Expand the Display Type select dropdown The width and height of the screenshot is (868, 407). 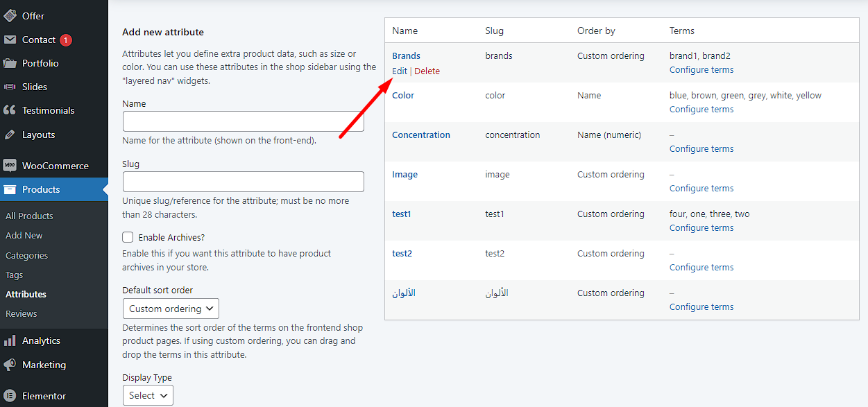point(148,395)
